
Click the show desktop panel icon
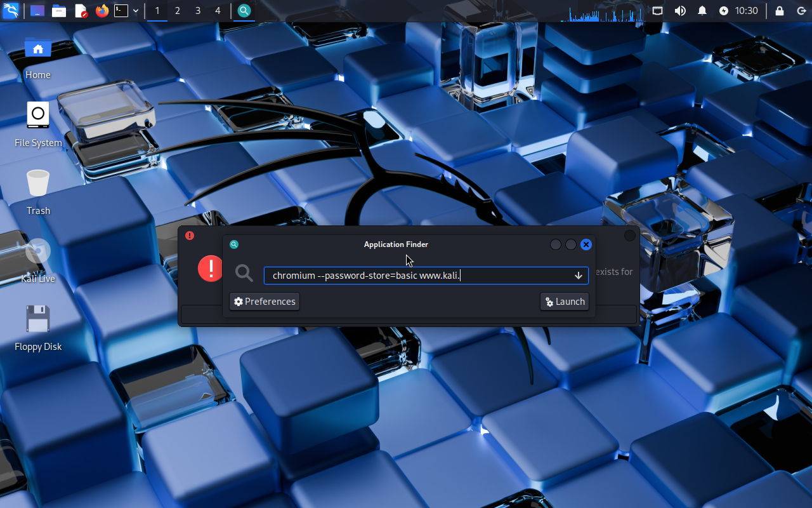tap(37, 11)
